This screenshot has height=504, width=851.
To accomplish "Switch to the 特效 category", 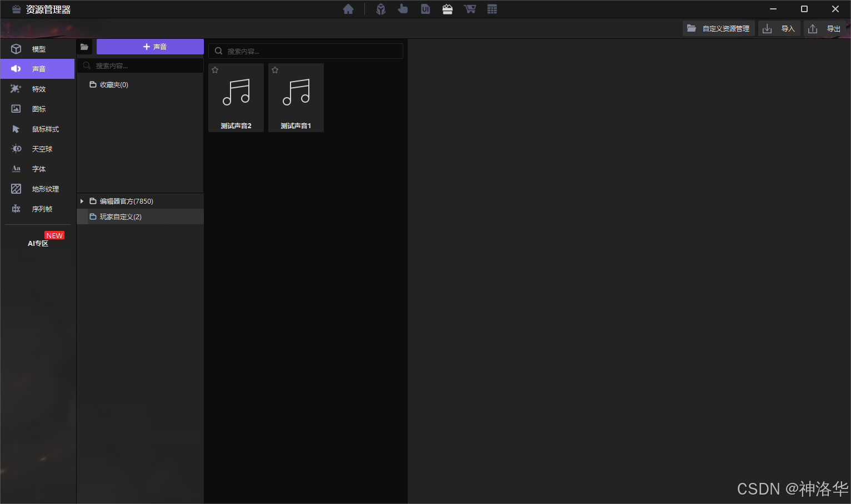I will click(37, 89).
